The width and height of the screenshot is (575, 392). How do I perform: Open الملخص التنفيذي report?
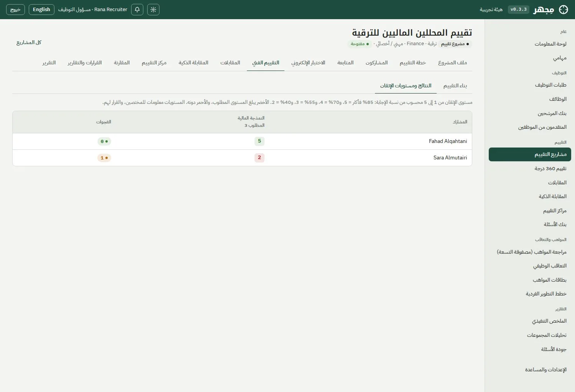530,321
